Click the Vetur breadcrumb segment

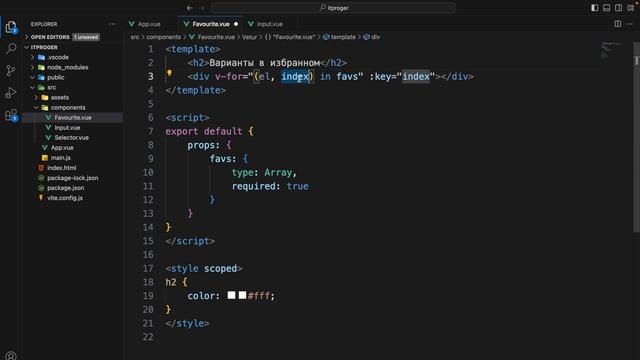(249, 37)
